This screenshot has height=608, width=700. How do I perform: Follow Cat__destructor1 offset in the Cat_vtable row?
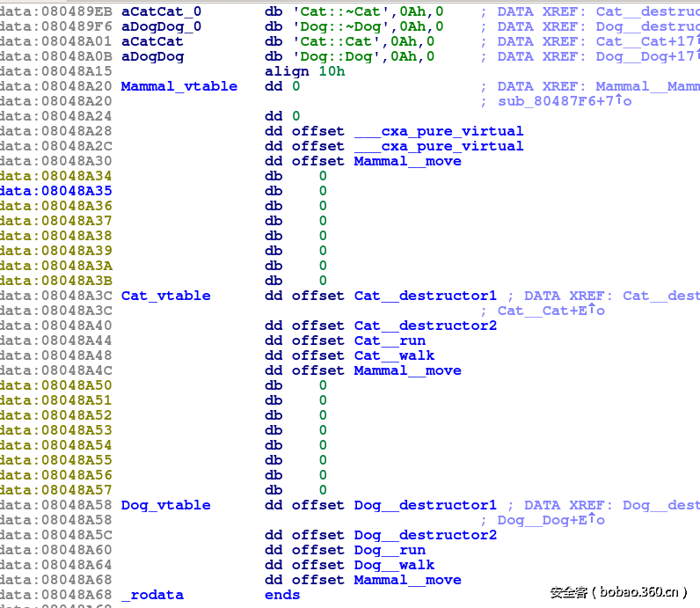[x=425, y=296]
